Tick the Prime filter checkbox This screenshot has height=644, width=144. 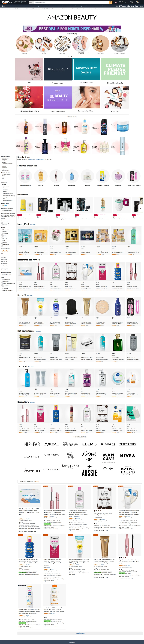(x=2, y=206)
